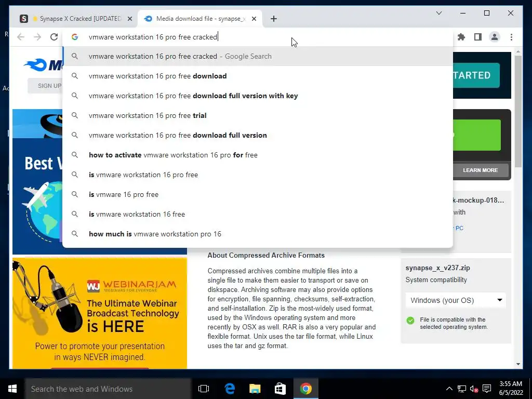Select the 'free download full version' suggestion
This screenshot has width=532, height=399.
pos(258,135)
